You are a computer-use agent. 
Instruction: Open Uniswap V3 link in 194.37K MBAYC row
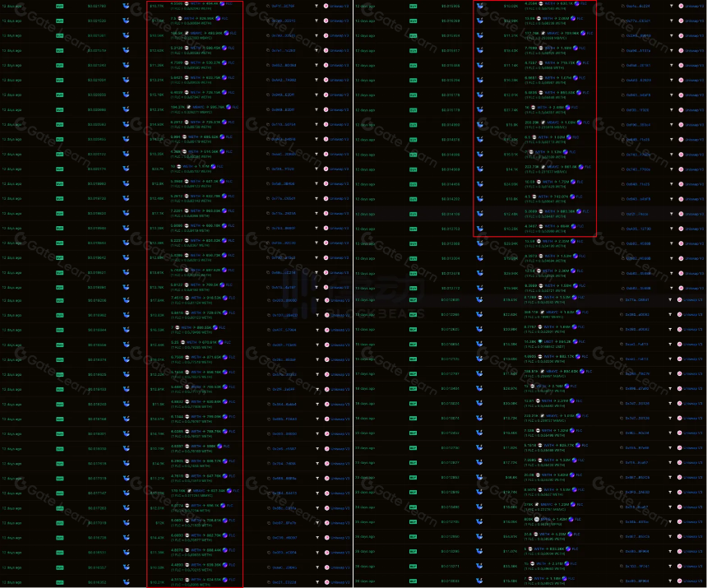(x=340, y=109)
